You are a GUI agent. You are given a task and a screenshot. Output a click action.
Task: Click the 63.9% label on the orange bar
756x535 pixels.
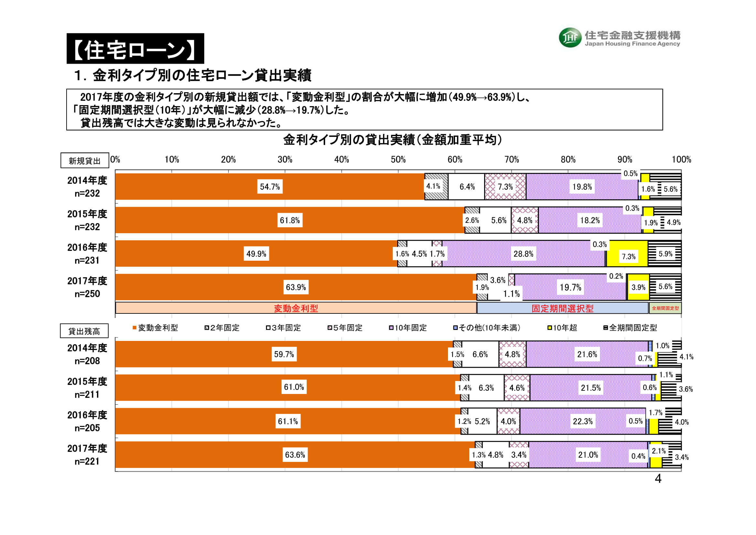296,287
